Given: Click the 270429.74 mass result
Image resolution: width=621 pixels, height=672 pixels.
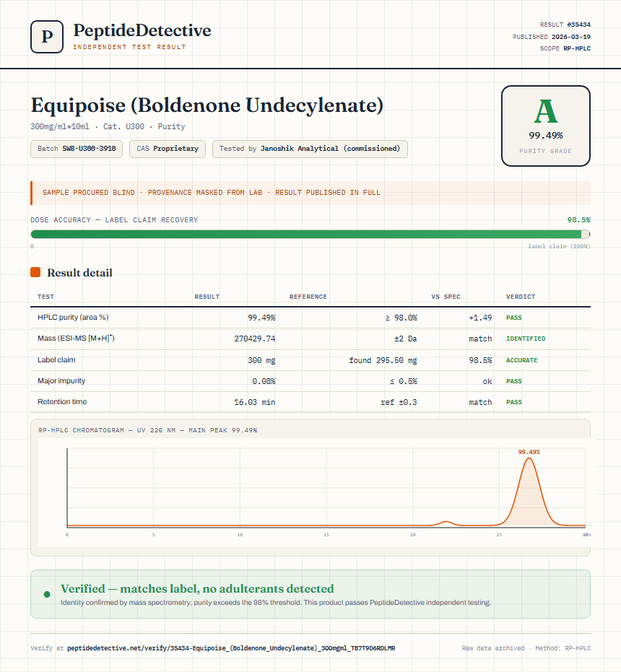Looking at the screenshot, I should 255,339.
